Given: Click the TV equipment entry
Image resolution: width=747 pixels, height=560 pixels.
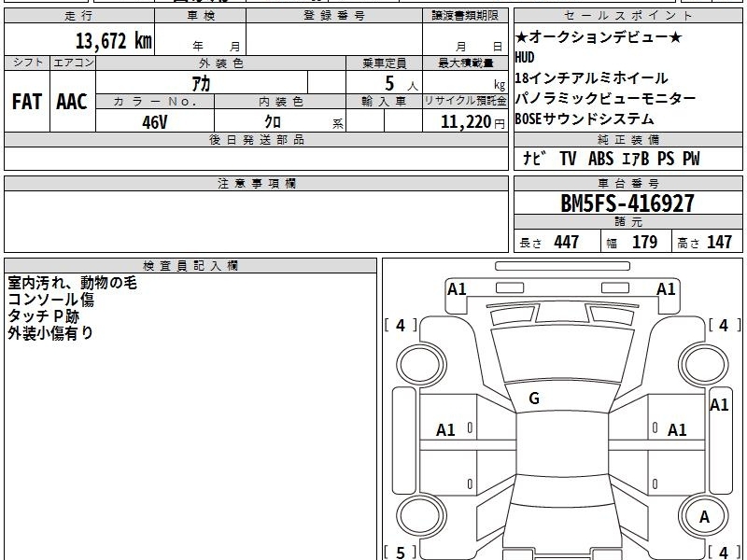Looking at the screenshot, I should 568,158.
